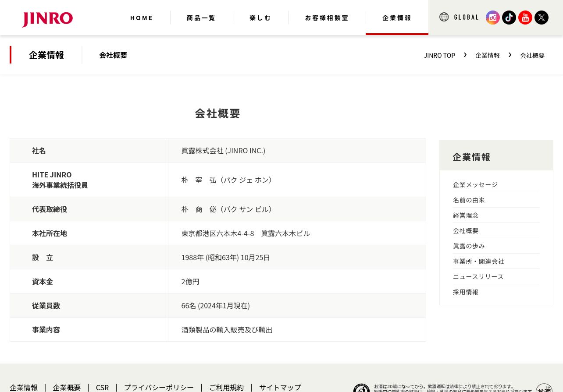Screen dimensions: 563x392
Task: Click the 代表取締役 row label
Action: point(50,209)
